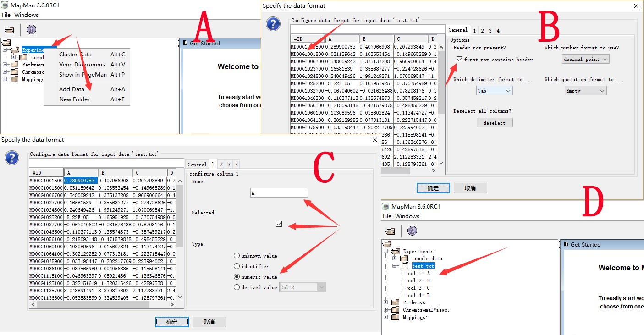Choose 'New Folder' from the context menu
644x335 pixels.
87,99
